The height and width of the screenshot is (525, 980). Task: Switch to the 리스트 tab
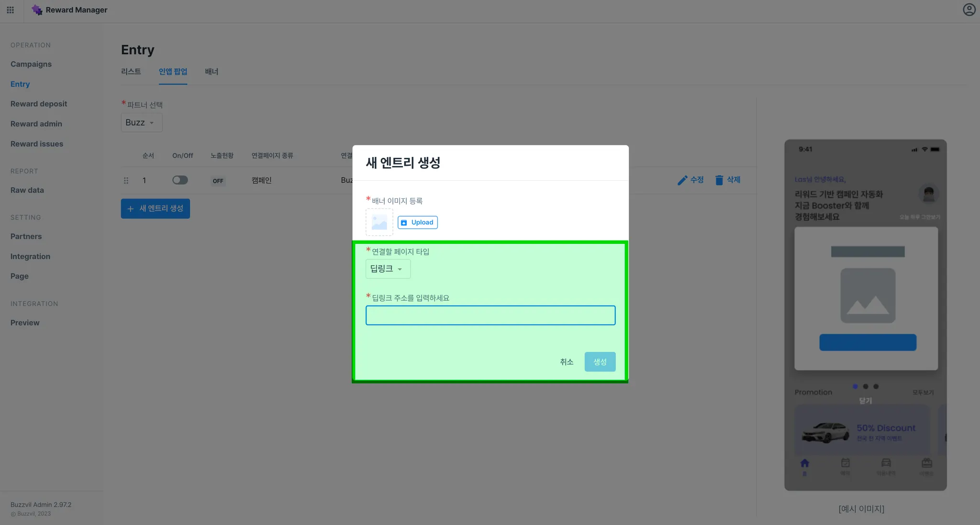[x=131, y=72]
